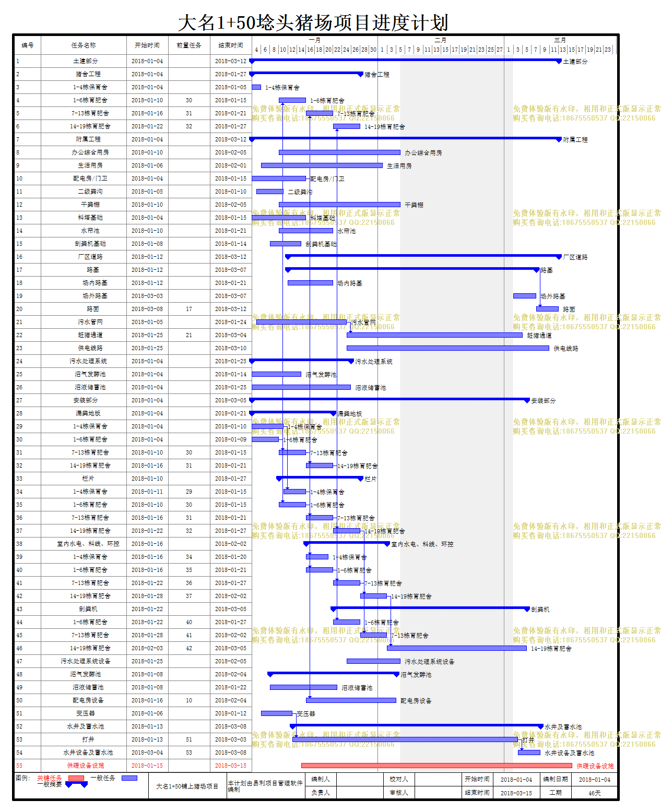Select the 负责人 cell in the footer
661x812 pixels.
(321, 792)
